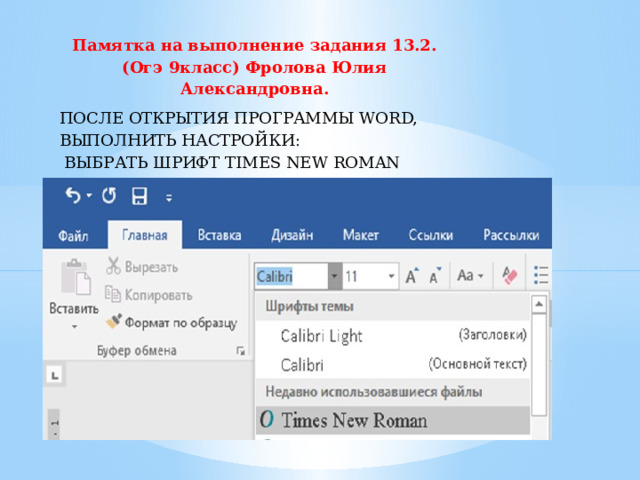Switch to the Макет tab
The image size is (640, 480).
361,235
